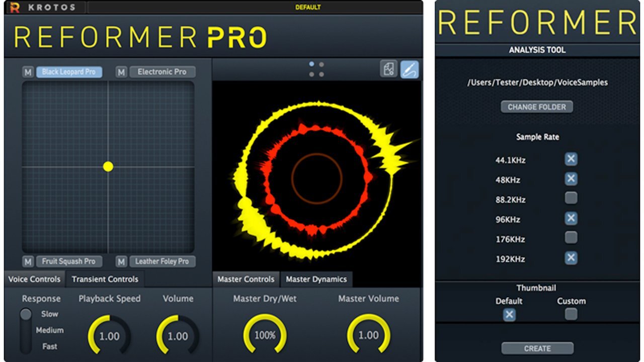Mute the Leather Foley Pro library

(x=121, y=261)
